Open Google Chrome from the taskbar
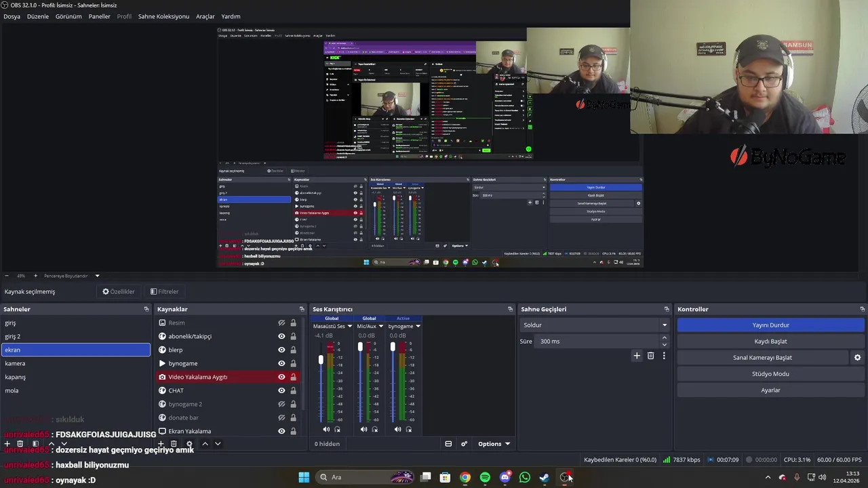The height and width of the screenshot is (488, 868). (465, 477)
